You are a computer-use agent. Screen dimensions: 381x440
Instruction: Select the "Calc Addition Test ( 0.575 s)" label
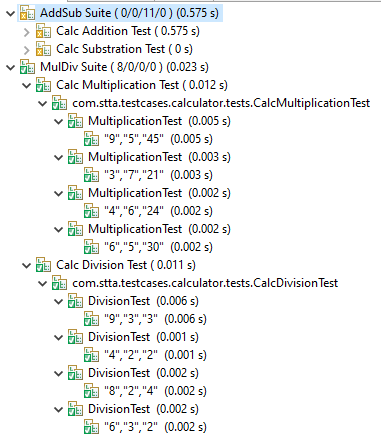(128, 31)
